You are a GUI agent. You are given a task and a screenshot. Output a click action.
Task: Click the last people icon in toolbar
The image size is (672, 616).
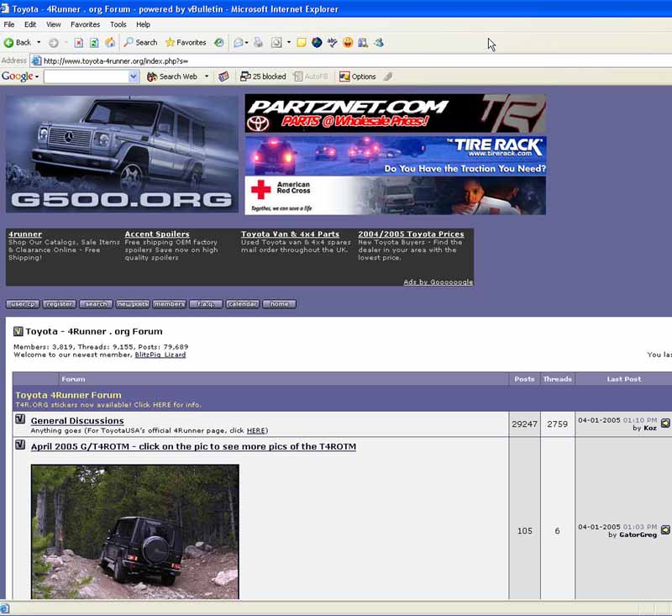[379, 42]
